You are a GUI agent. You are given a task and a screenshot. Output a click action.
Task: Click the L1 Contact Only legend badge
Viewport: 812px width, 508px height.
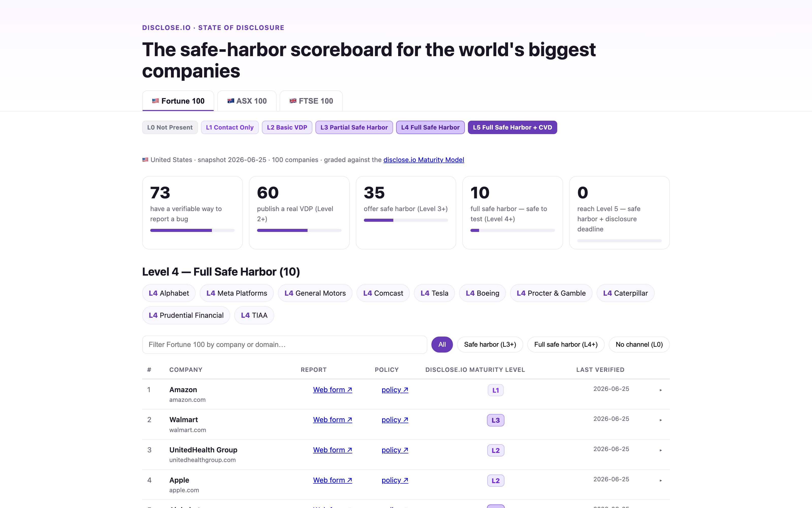tap(230, 127)
